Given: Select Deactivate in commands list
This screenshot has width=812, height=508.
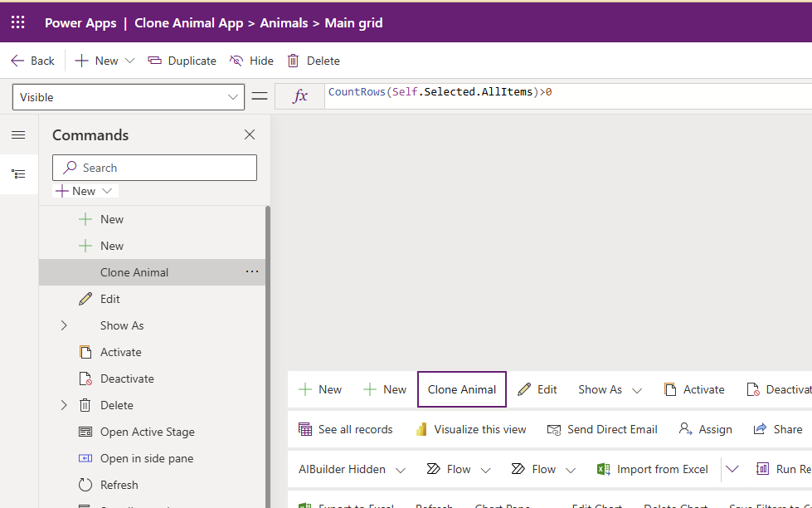Looking at the screenshot, I should [x=152, y=379].
